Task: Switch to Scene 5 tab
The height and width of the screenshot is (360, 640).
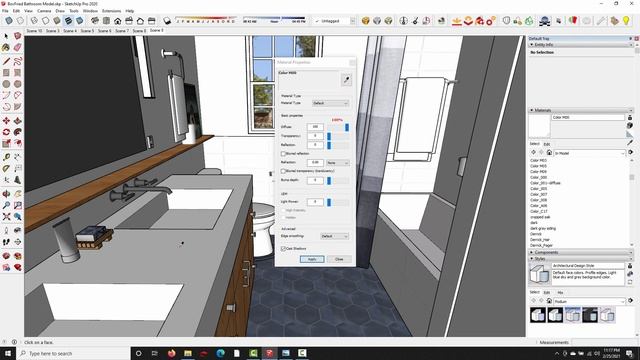Action: pyautogui.click(x=87, y=31)
